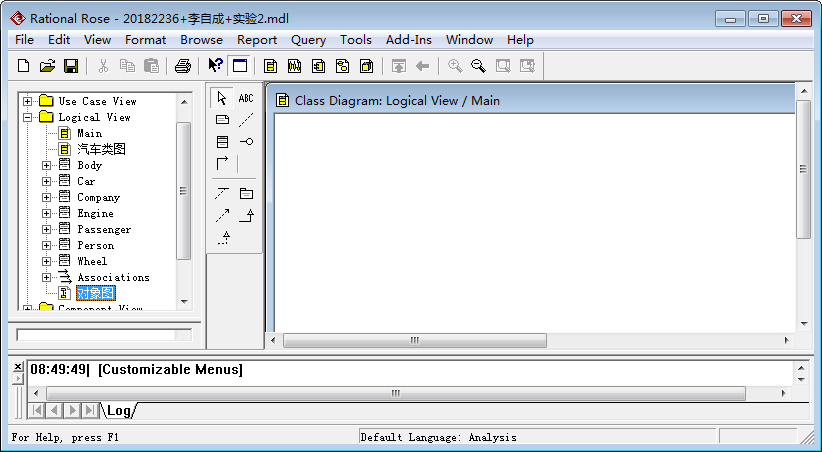Expand the Body class node
The height and width of the screenshot is (452, 822).
click(47, 166)
